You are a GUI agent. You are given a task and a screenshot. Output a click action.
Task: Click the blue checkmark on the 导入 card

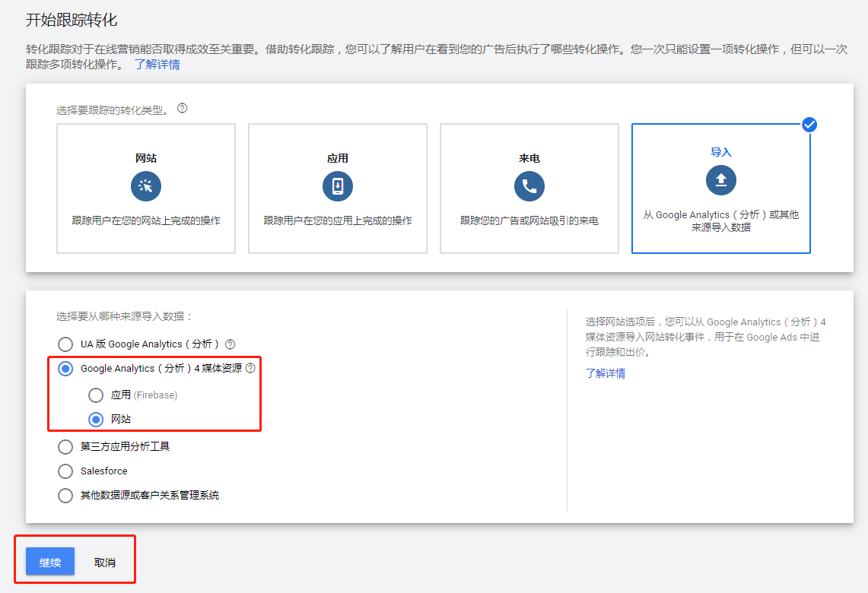(x=809, y=124)
